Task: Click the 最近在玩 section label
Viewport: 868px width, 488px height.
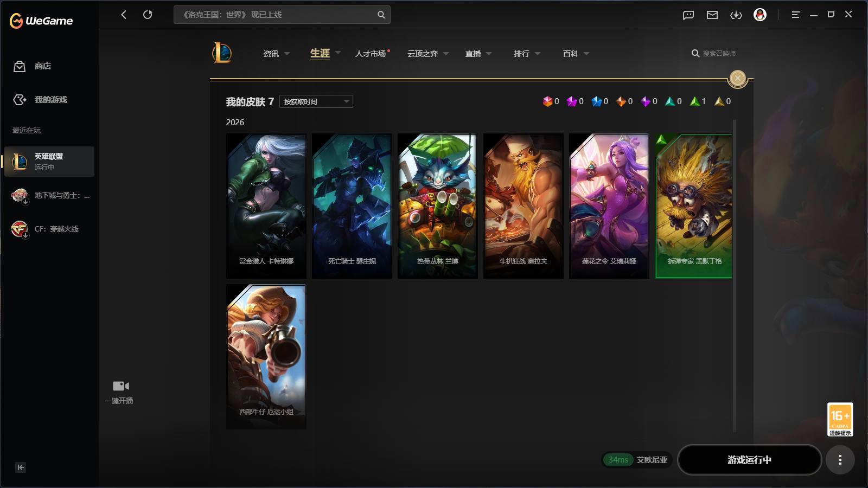Action: pyautogui.click(x=27, y=130)
